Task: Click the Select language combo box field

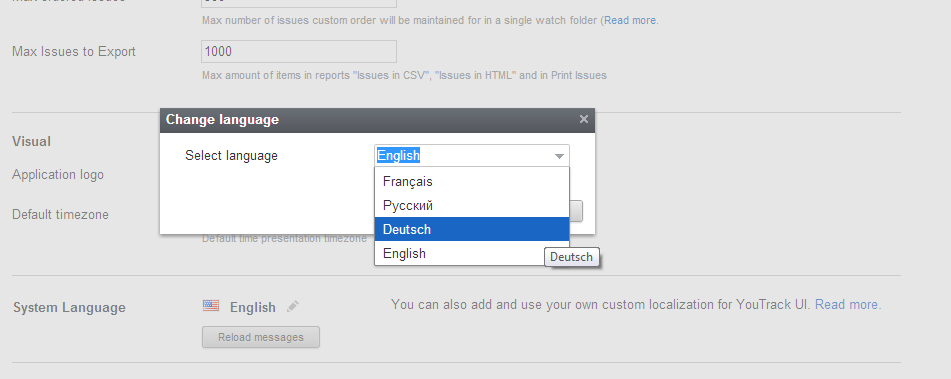Action: [x=471, y=156]
